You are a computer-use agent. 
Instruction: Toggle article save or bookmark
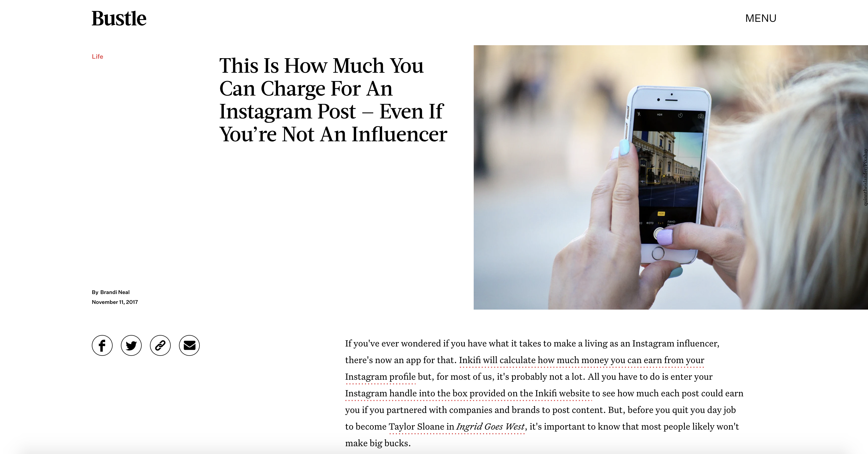tap(160, 345)
